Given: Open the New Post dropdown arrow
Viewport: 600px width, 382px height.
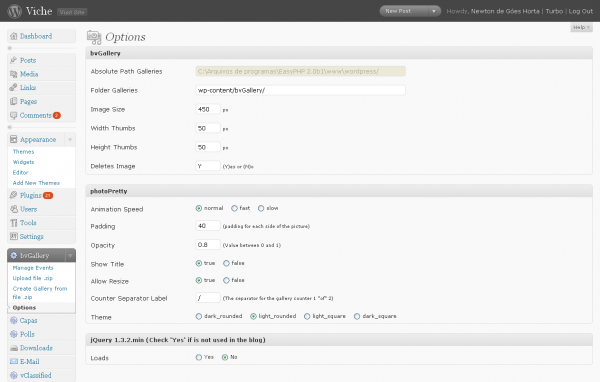Looking at the screenshot, I should (434, 11).
